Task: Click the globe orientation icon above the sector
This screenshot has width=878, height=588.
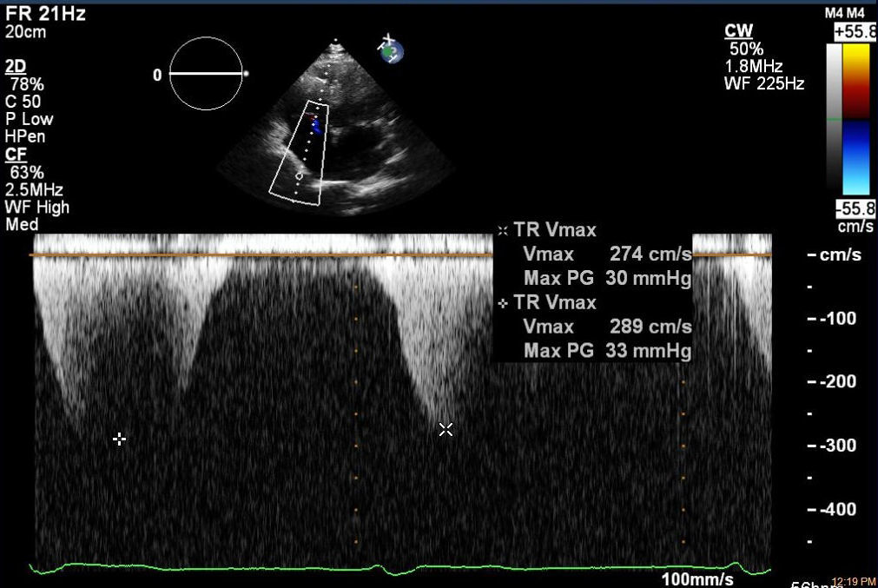Action: tap(391, 51)
